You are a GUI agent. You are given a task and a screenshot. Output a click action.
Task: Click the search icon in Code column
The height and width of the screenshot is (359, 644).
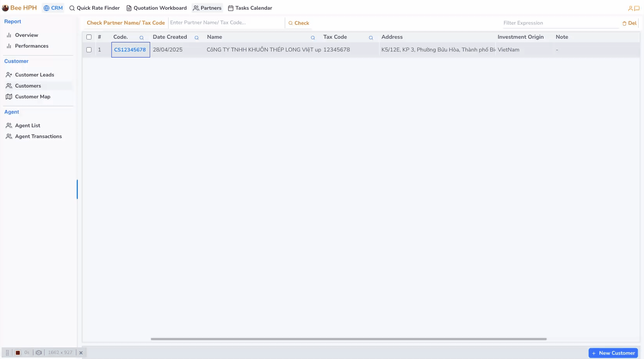tap(141, 38)
